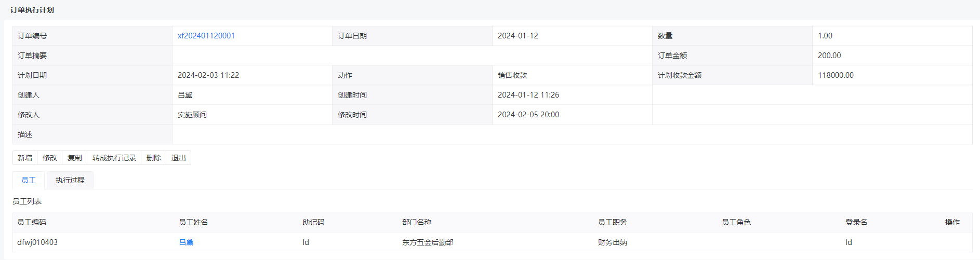
Task: Select the 操作 column header
Action: coord(952,222)
